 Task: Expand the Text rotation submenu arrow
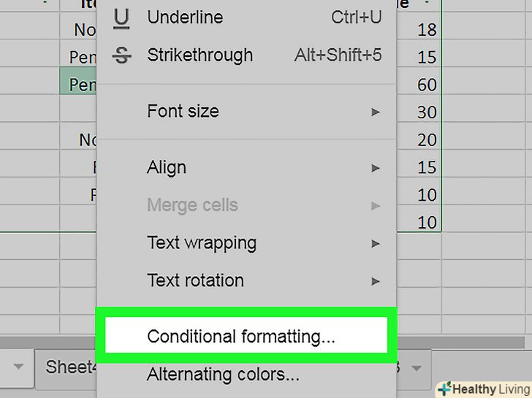tap(376, 281)
